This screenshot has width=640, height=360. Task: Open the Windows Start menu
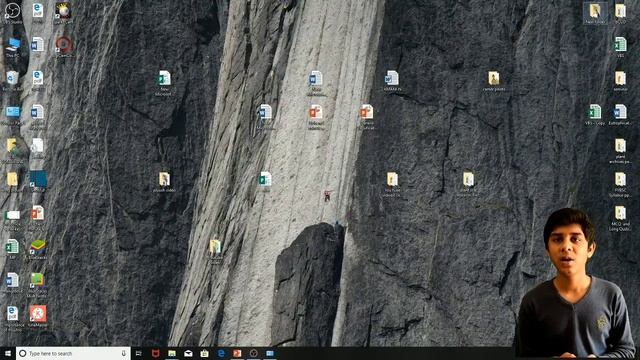click(x=8, y=353)
